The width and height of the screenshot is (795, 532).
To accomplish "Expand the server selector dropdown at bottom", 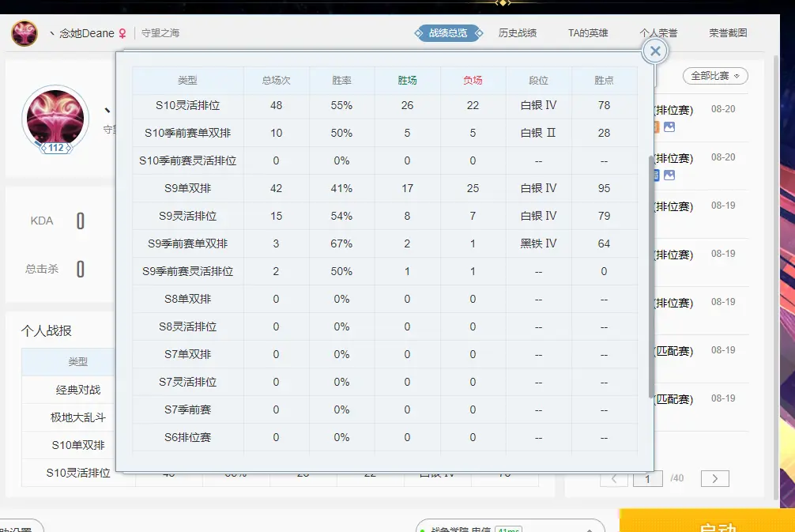I will 509,527.
